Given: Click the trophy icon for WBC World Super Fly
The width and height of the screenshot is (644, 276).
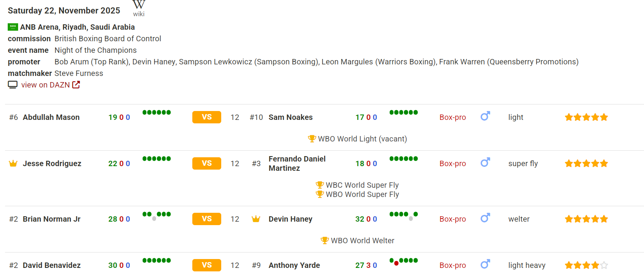Looking at the screenshot, I should (319, 185).
